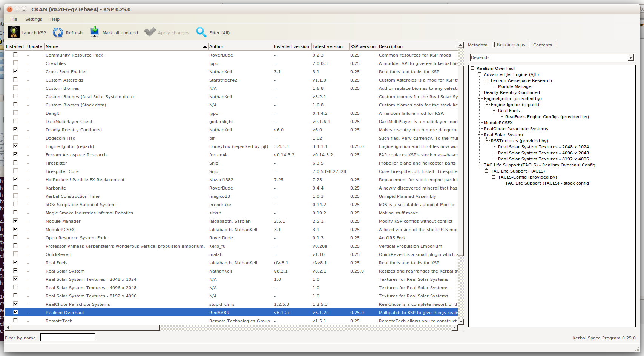Image resolution: width=644 pixels, height=356 pixels.
Task: Click the Filter by name input field
Action: click(x=67, y=337)
